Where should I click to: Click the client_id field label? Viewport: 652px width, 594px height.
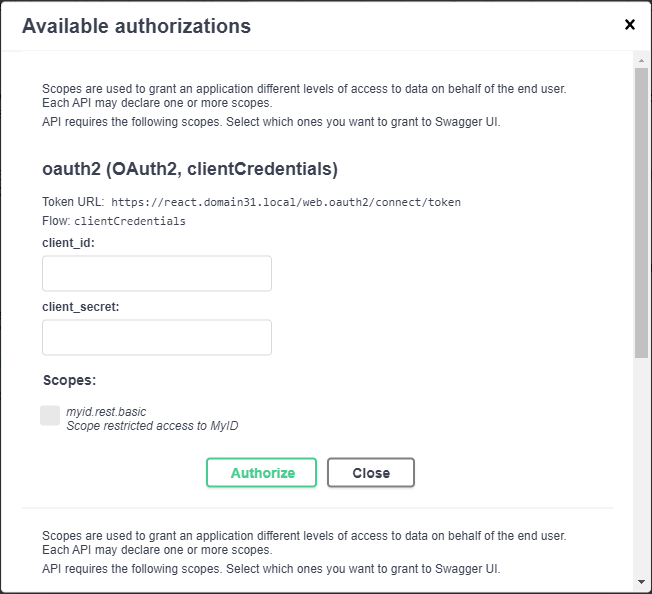[x=69, y=243]
